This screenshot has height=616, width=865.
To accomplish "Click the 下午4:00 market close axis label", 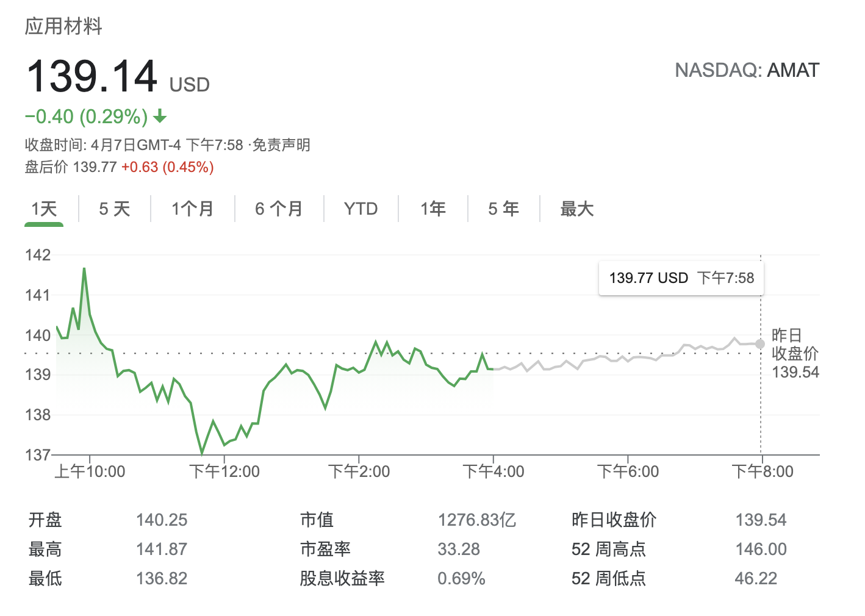I will (x=494, y=471).
